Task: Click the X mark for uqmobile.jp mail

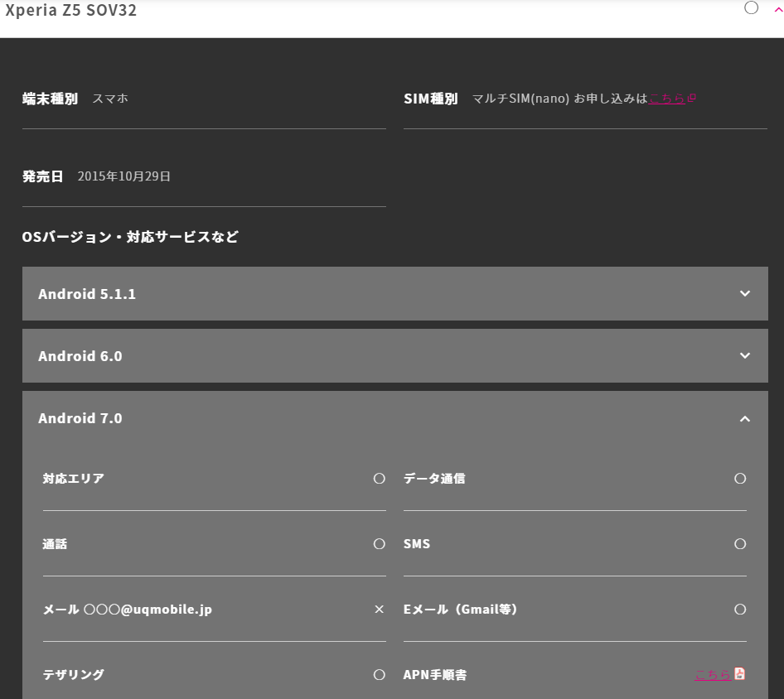Action: pos(380,610)
